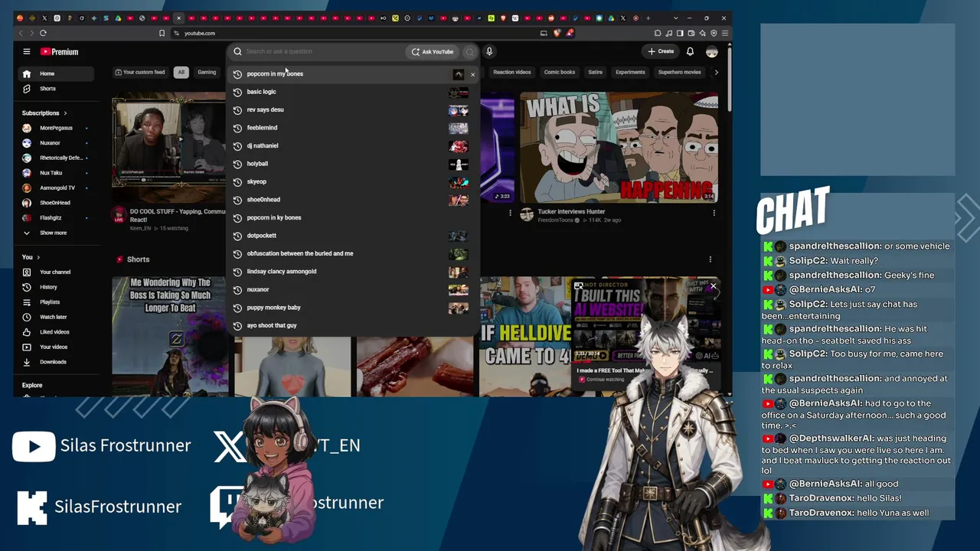
Task: Select the 'puppy monkey baby' suggestion
Action: (x=353, y=308)
